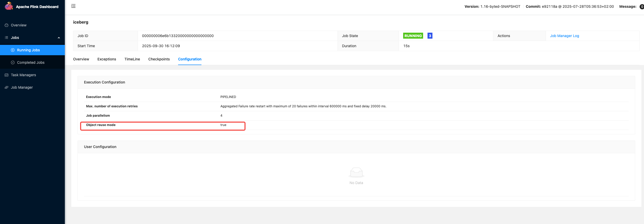Click the Aggregated Failure rate restart text

303,106
